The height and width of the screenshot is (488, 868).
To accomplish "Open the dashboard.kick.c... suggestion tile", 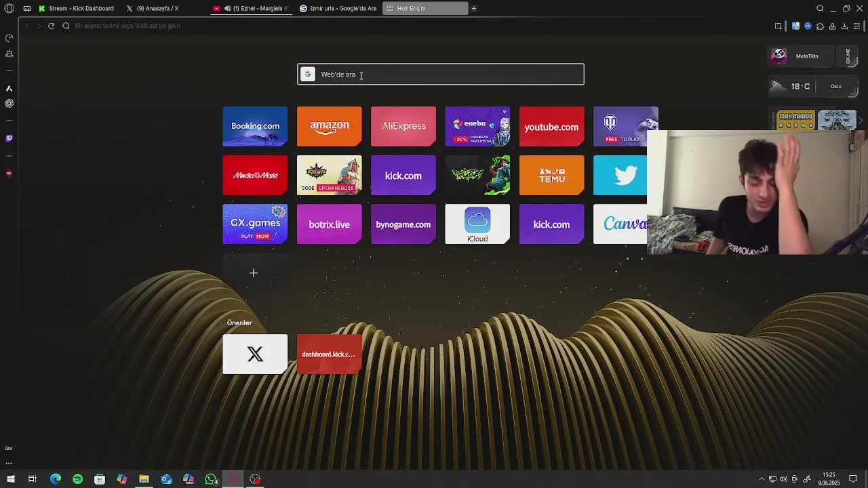I will [x=329, y=354].
